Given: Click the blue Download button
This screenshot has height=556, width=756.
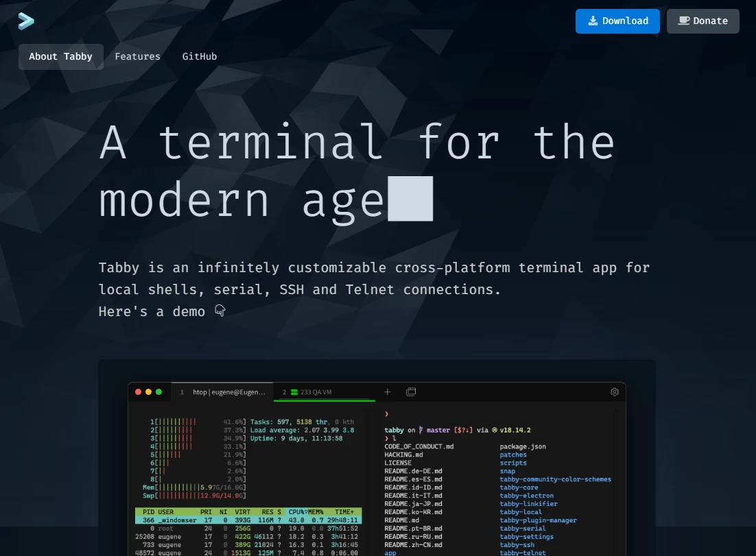Looking at the screenshot, I should tap(617, 21).
